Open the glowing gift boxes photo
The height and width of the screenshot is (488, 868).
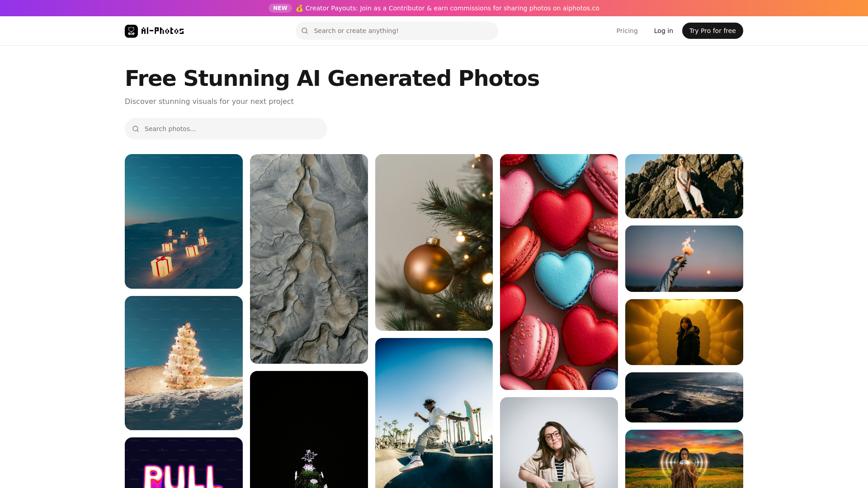click(x=184, y=221)
